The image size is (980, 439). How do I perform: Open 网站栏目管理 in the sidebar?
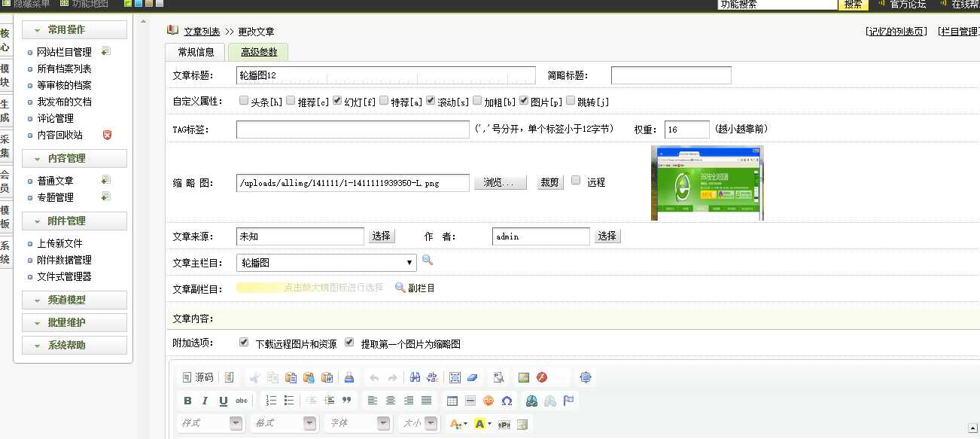click(64, 52)
